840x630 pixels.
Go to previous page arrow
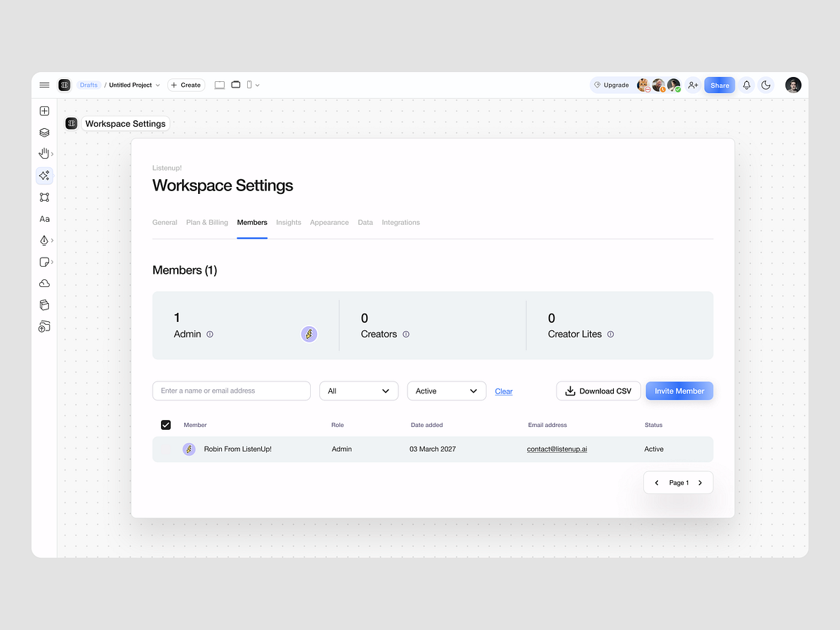pos(657,483)
